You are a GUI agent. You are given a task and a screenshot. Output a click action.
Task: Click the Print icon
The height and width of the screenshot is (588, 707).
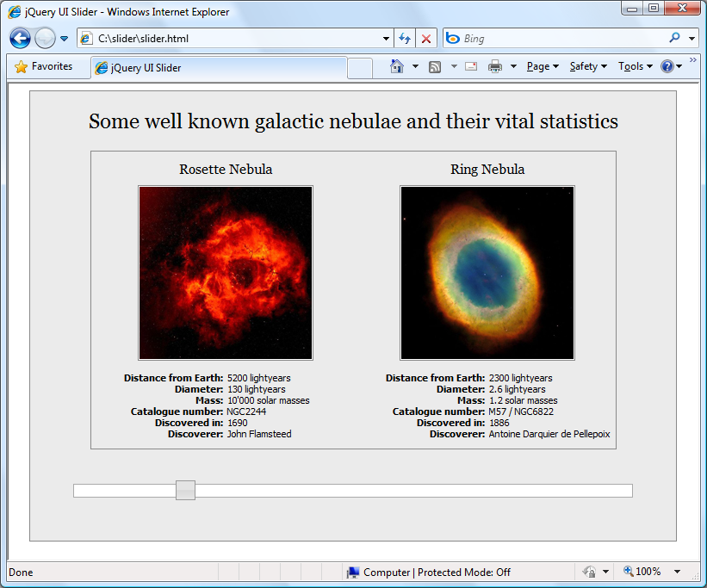tap(495, 67)
